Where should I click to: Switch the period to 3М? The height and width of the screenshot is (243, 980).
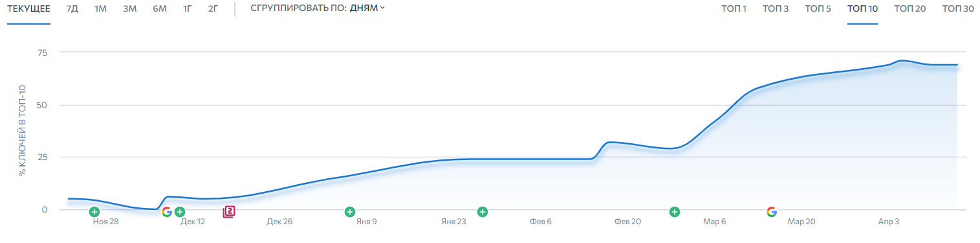(x=130, y=8)
